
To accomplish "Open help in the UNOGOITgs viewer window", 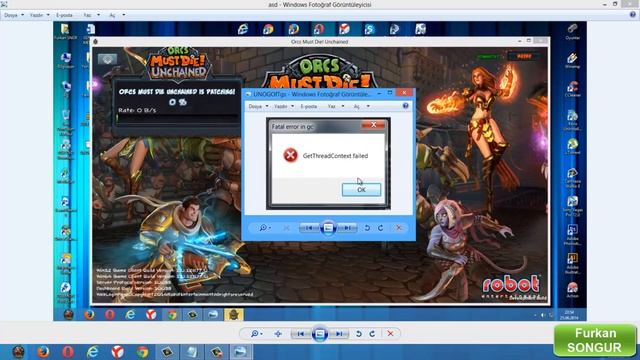I will click(x=405, y=106).
